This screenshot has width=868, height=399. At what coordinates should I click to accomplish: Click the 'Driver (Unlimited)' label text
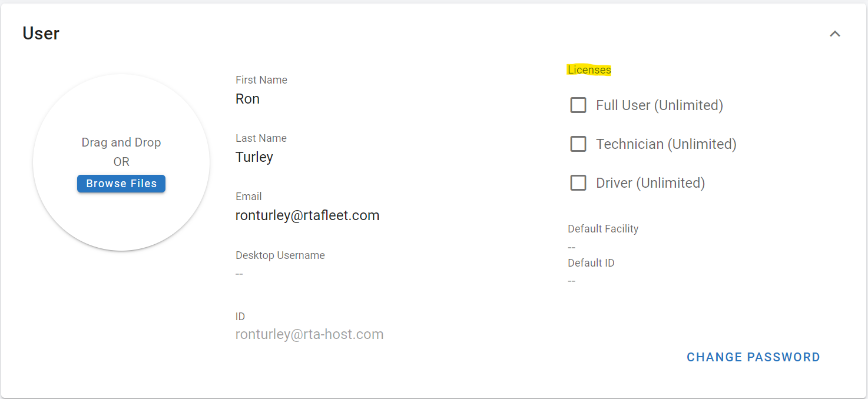pos(650,183)
